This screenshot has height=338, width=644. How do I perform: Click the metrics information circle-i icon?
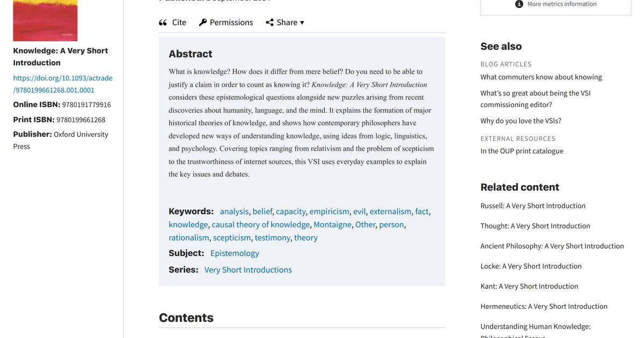coord(518,4)
